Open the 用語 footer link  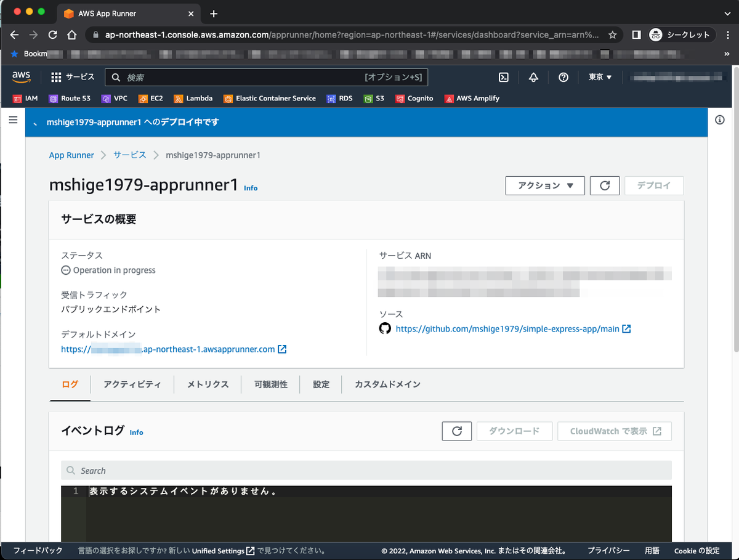pos(652,551)
